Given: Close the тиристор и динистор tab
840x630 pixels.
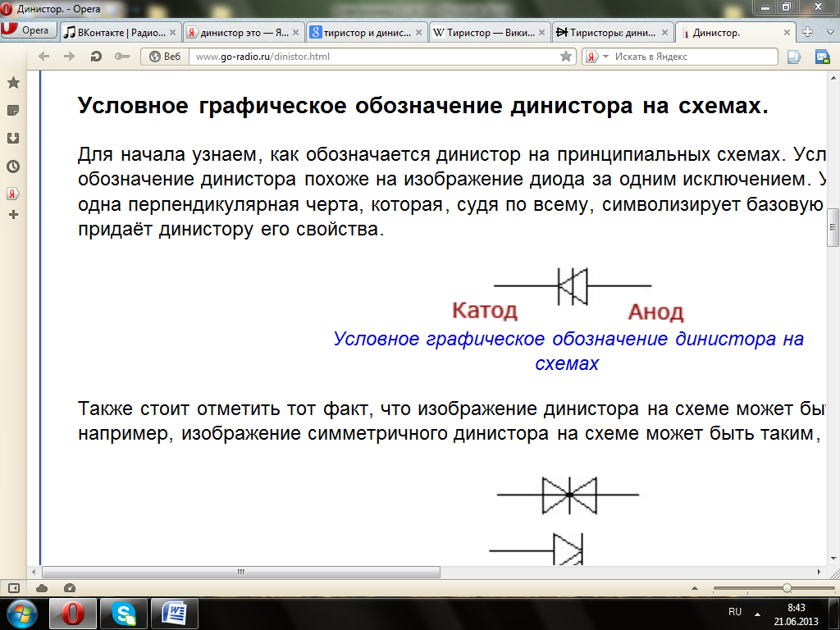Looking at the screenshot, I should click(x=419, y=33).
